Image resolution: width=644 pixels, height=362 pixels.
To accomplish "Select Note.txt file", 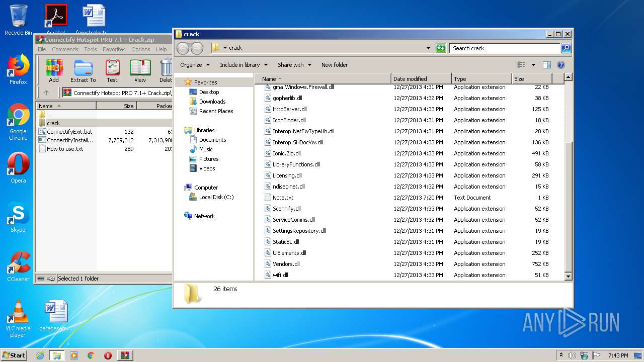I will pos(283,198).
